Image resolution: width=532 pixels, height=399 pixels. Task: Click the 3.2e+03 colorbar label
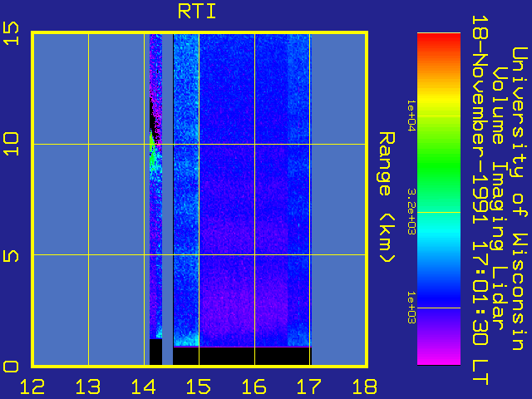pos(411,212)
